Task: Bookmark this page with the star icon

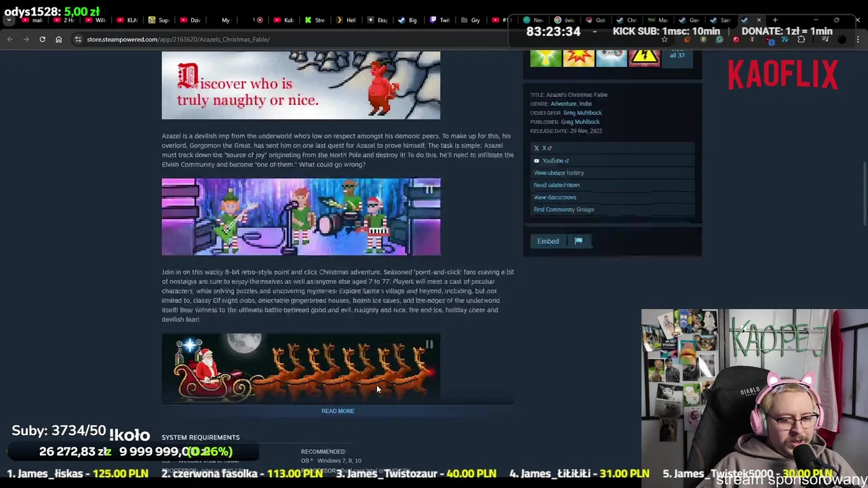Action: point(665,39)
